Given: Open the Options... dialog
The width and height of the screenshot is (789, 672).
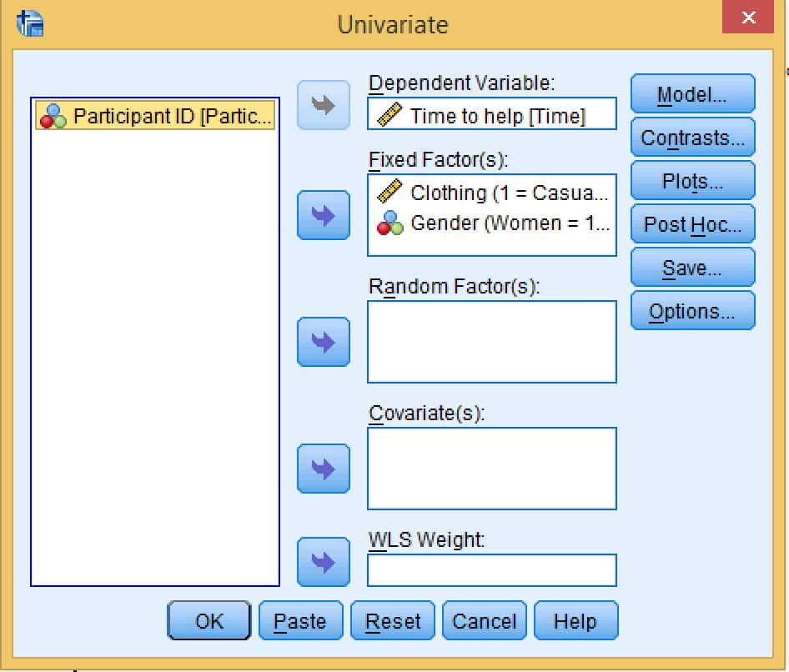Looking at the screenshot, I should [692, 311].
